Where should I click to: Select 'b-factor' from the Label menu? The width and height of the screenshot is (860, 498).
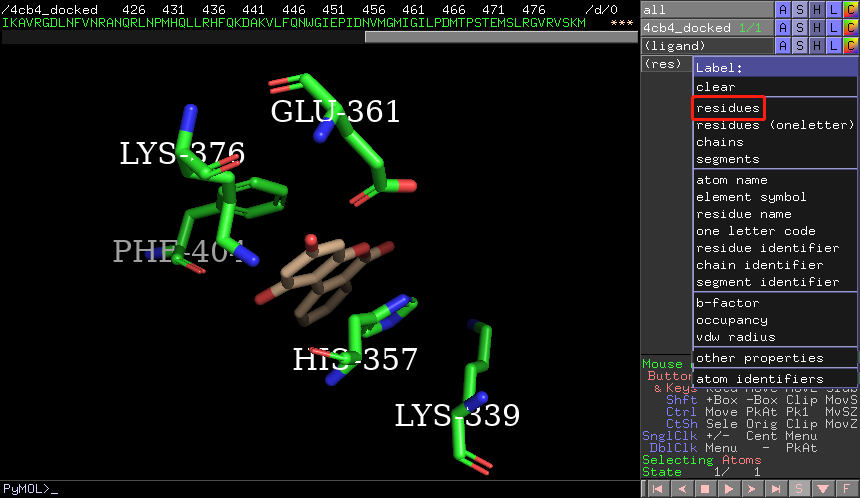tap(727, 303)
